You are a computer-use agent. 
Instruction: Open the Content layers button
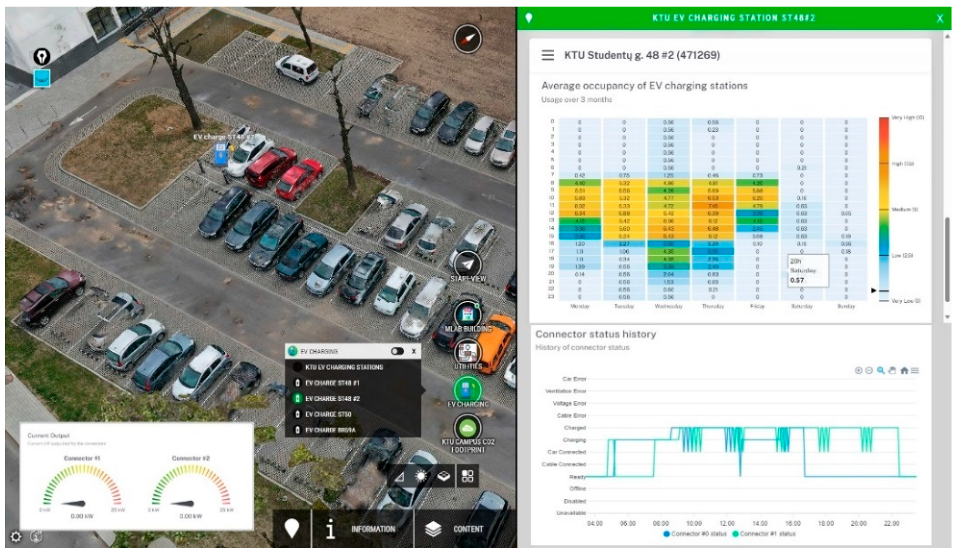[455, 529]
